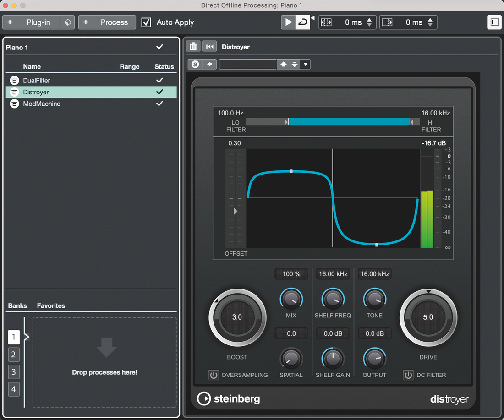
Task: Select the ModMachine process row
Action: (x=91, y=104)
